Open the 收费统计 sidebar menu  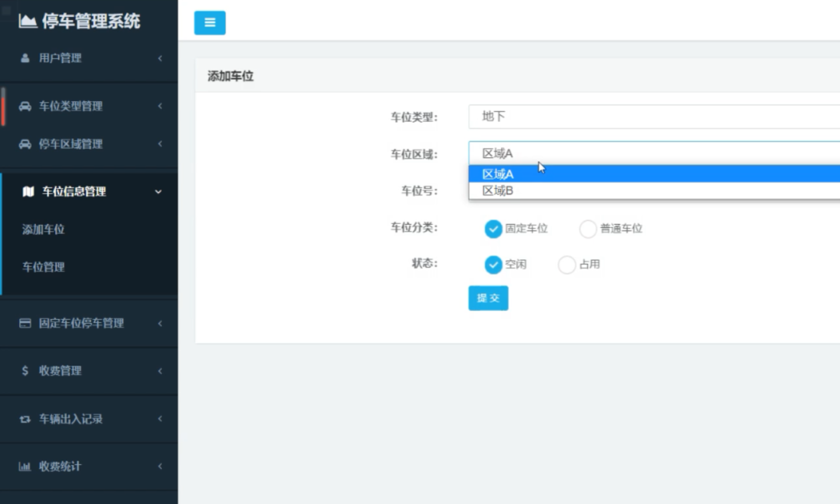pos(89,467)
